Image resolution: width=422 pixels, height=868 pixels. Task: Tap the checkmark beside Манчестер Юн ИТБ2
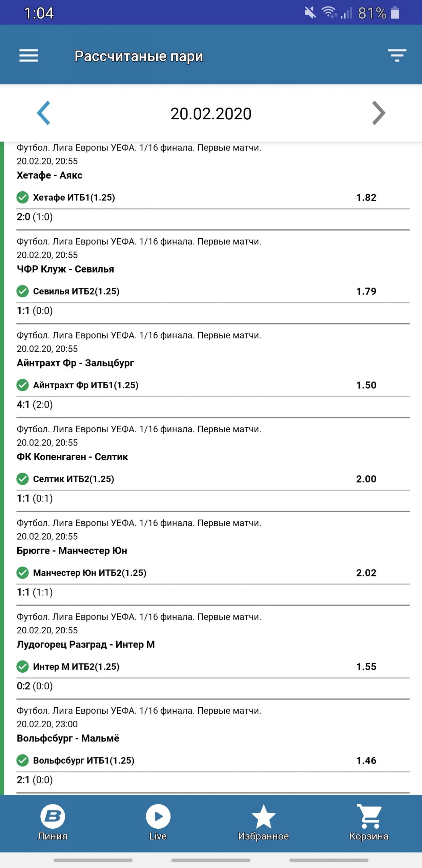click(x=23, y=573)
